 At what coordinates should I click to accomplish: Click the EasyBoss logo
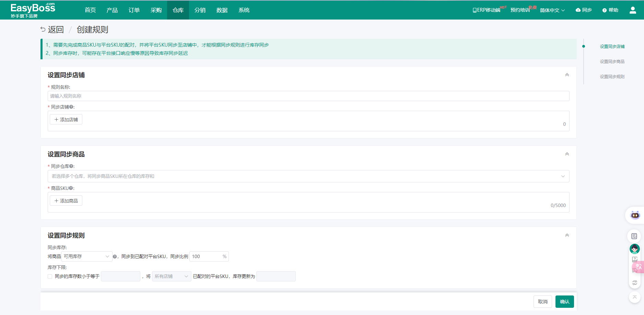(33, 10)
